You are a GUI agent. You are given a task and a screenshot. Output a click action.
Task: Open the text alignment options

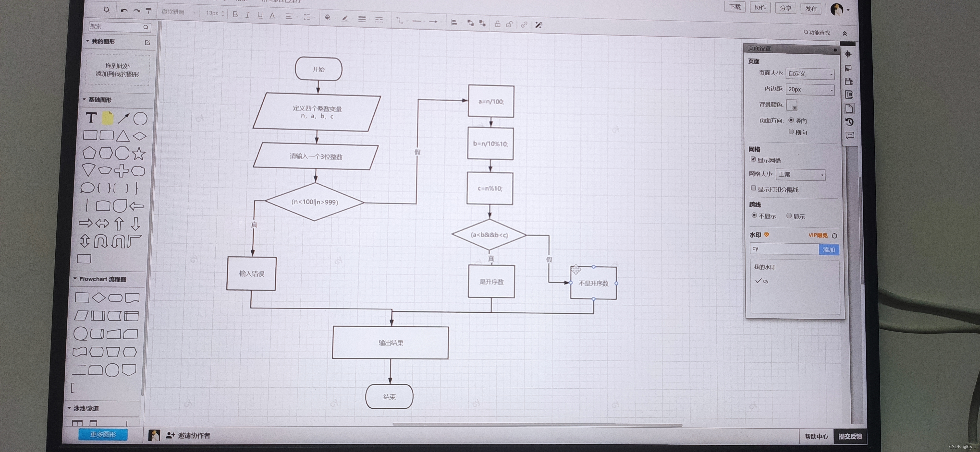pyautogui.click(x=289, y=16)
